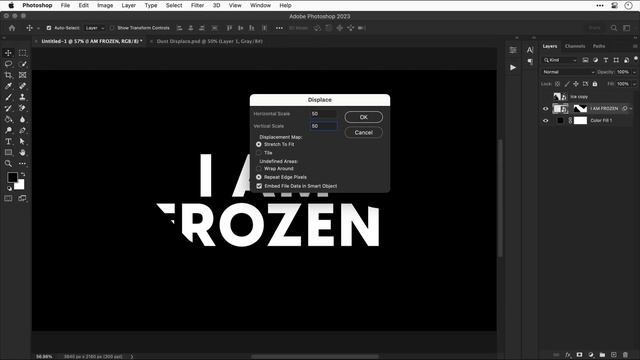Click Add layer mask icon
This screenshot has height=360, width=640.
click(579, 355)
